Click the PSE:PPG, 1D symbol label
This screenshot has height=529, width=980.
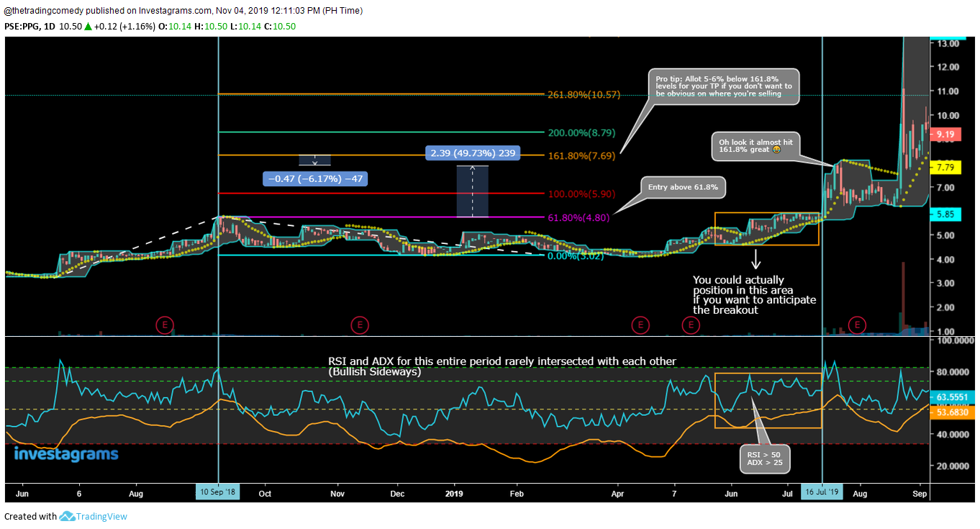coord(28,27)
